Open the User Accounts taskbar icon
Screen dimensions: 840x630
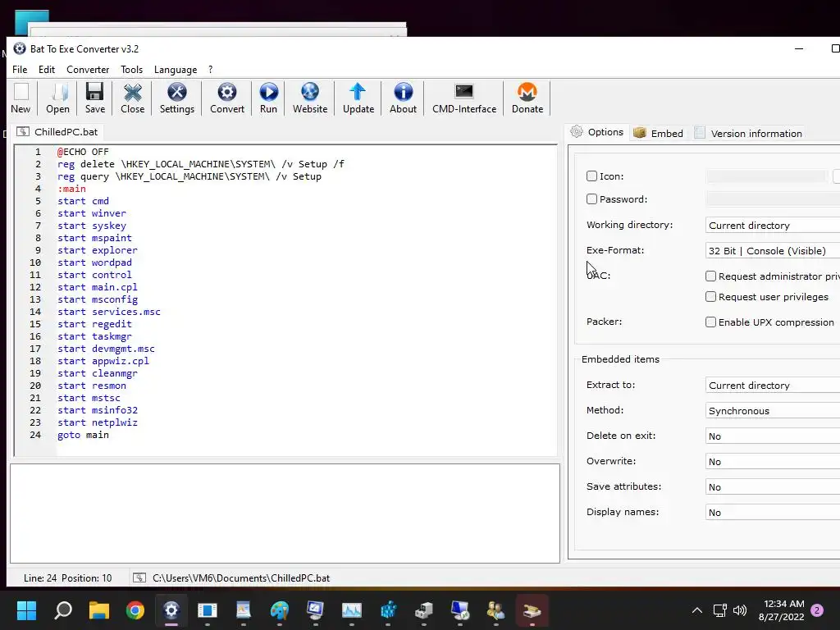pos(496,610)
